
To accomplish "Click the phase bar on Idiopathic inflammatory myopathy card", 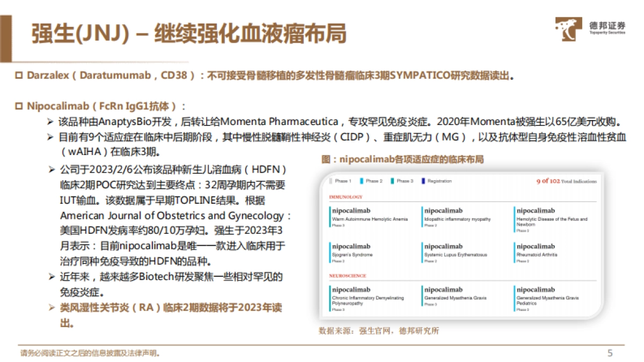I will pyautogui.click(x=423, y=216).
